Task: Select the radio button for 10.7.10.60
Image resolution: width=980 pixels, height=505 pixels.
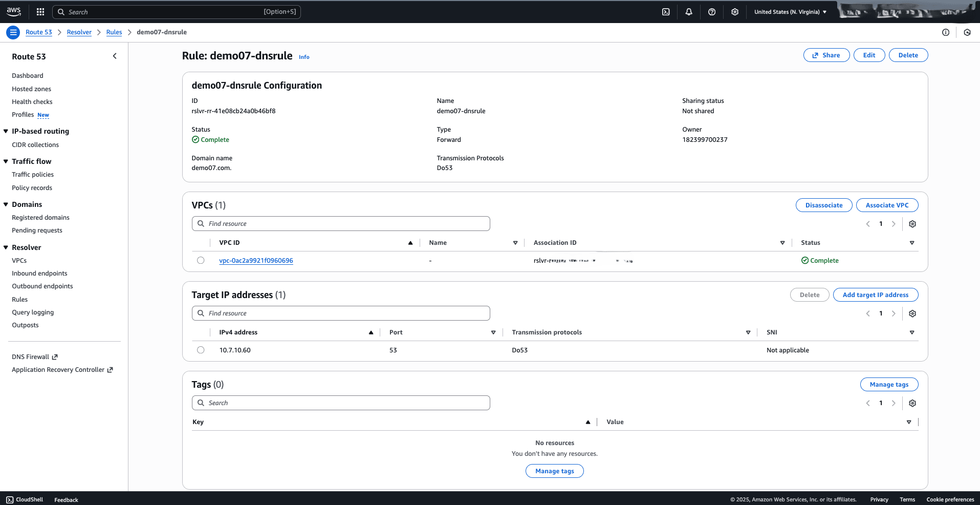Action: [201, 350]
